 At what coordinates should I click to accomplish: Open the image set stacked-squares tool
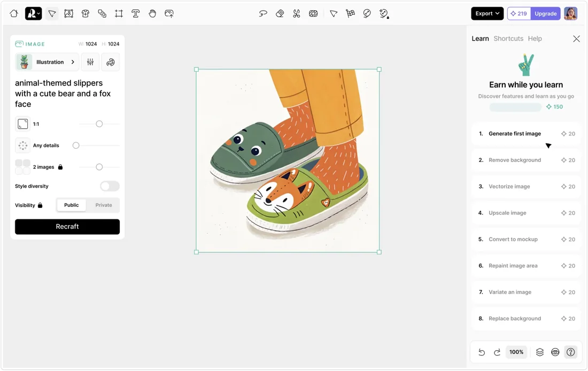[102, 13]
